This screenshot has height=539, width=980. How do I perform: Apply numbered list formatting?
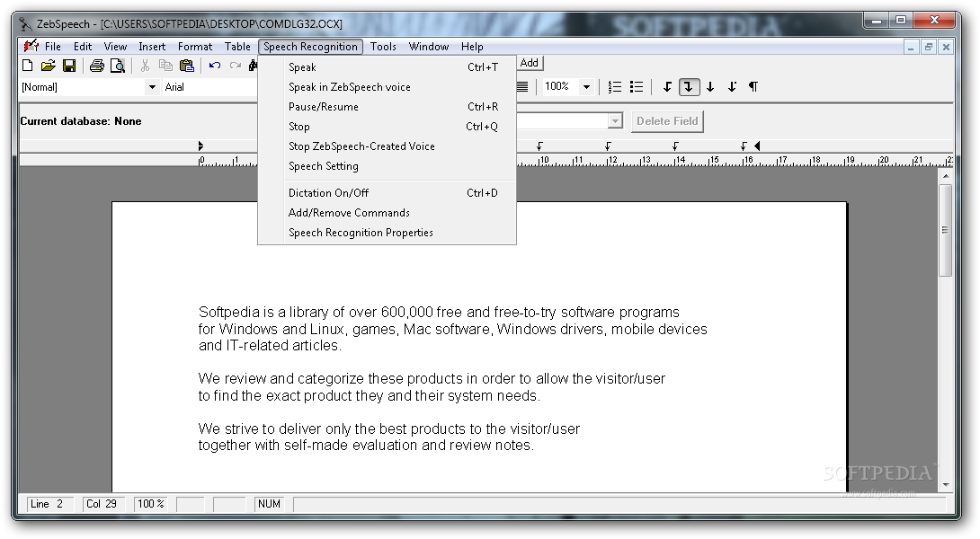point(615,87)
